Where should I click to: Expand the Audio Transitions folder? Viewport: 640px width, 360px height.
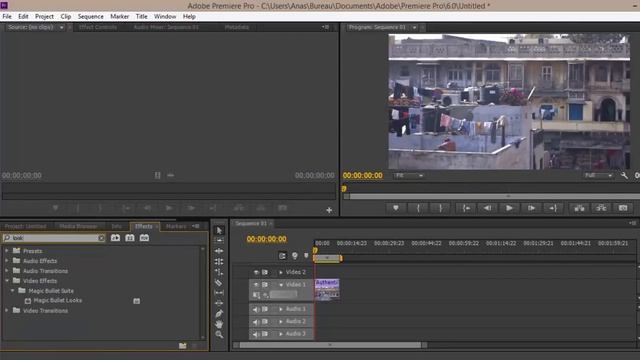pyautogui.click(x=7, y=271)
